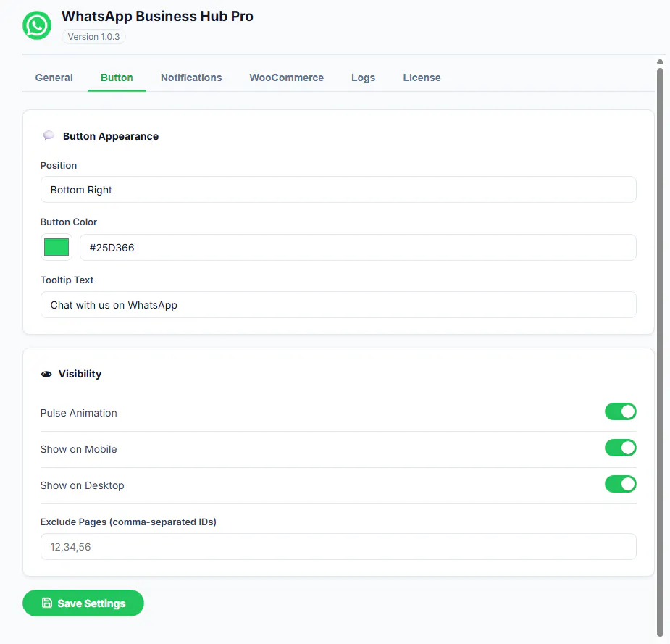Click the Visibility section heading
Viewport: 670px width, 644px height.
(80, 374)
